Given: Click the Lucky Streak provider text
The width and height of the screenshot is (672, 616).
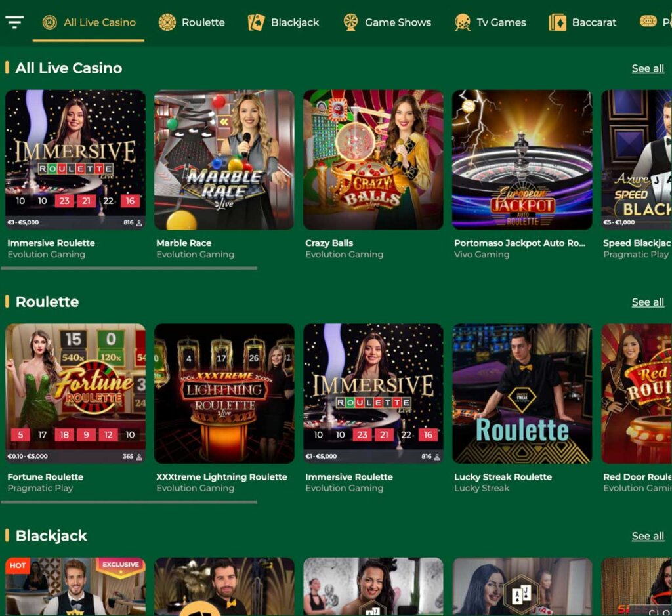Looking at the screenshot, I should [482, 488].
